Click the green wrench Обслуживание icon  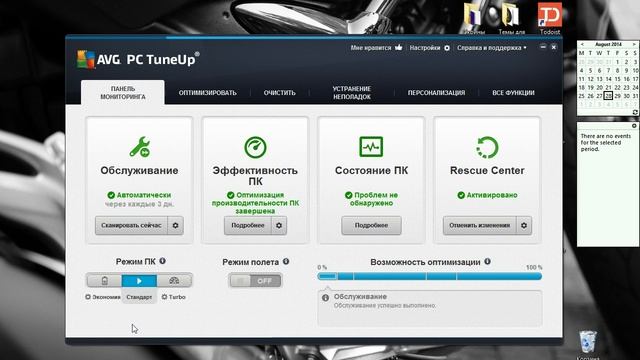click(x=140, y=147)
